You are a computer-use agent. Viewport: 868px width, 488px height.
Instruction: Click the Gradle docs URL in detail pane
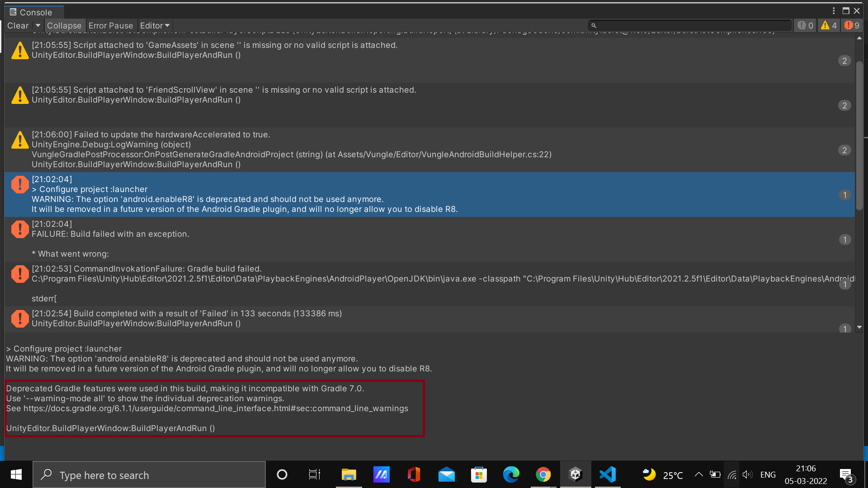(x=216, y=408)
